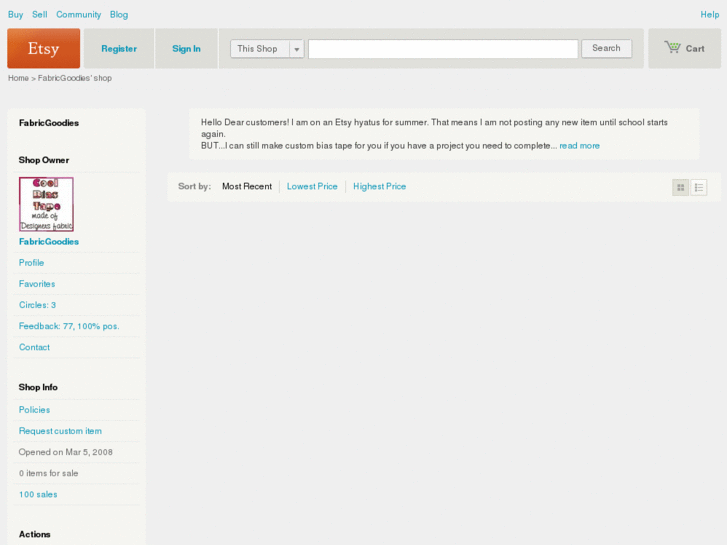Screen dimensions: 727x545
Task: Click the FabricGoodies shop avatar image
Action: coord(46,204)
